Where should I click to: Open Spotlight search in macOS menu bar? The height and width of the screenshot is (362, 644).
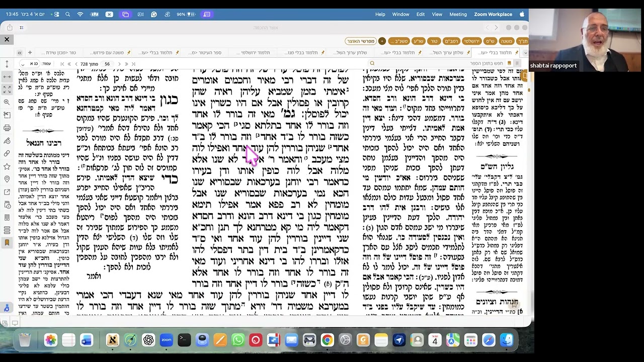pos(67,14)
